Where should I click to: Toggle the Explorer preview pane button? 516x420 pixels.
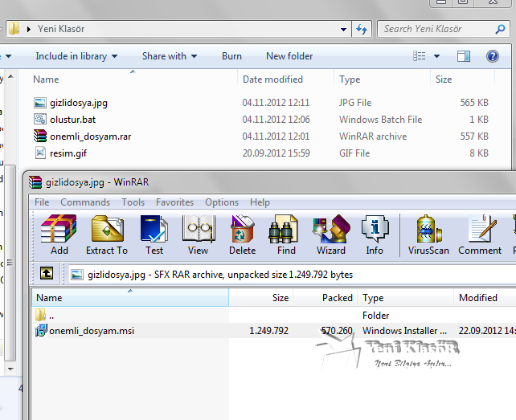pyautogui.click(x=464, y=56)
